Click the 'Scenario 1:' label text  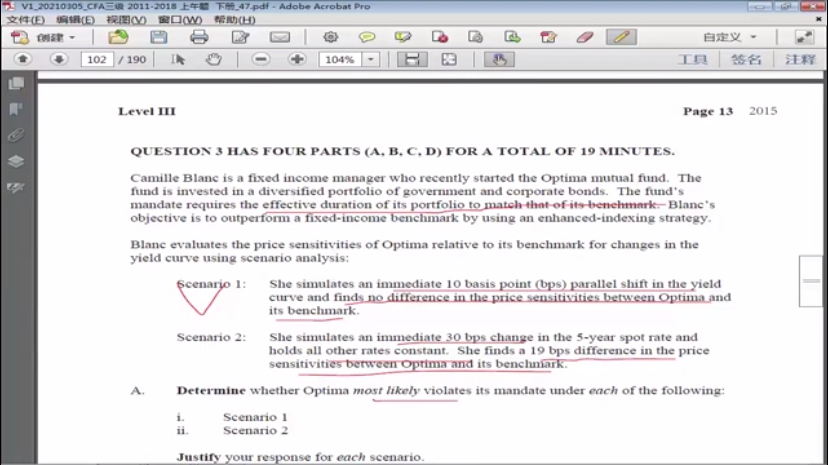click(211, 284)
